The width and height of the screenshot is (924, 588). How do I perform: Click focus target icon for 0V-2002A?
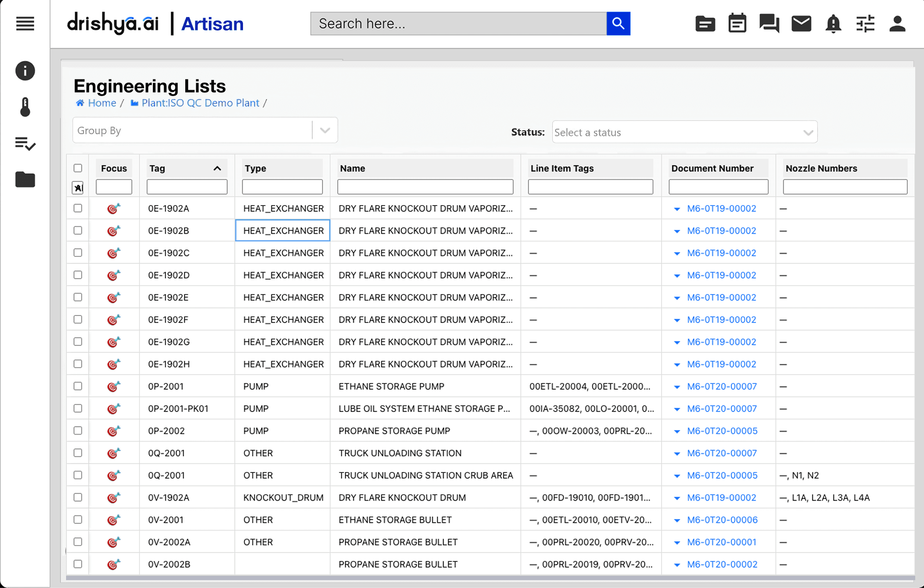click(x=114, y=542)
